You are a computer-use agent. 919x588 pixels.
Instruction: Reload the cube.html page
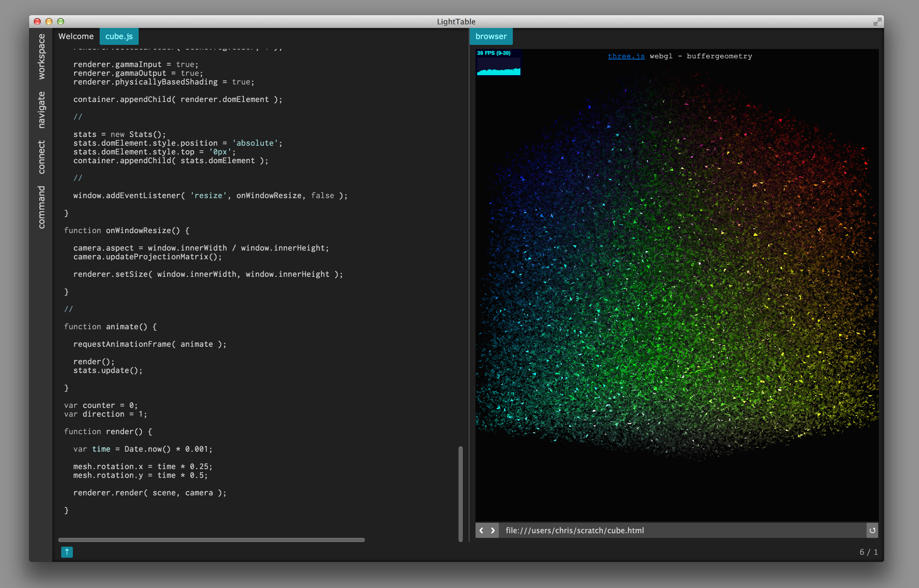click(872, 530)
